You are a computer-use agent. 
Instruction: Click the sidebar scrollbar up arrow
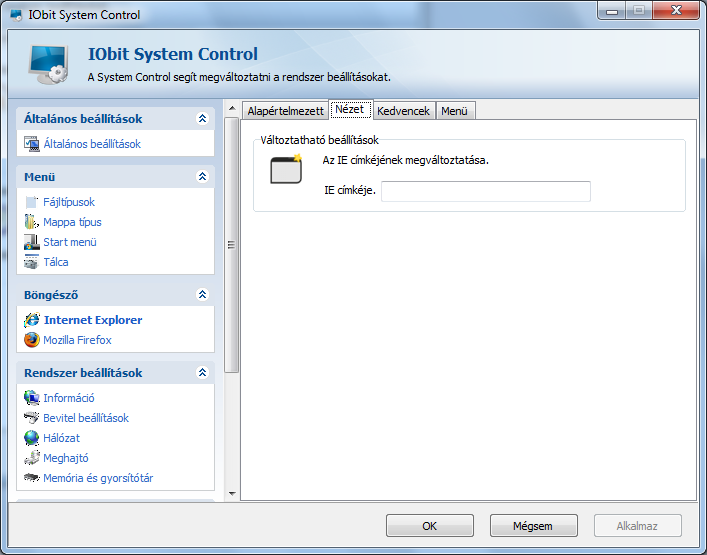pyautogui.click(x=232, y=108)
